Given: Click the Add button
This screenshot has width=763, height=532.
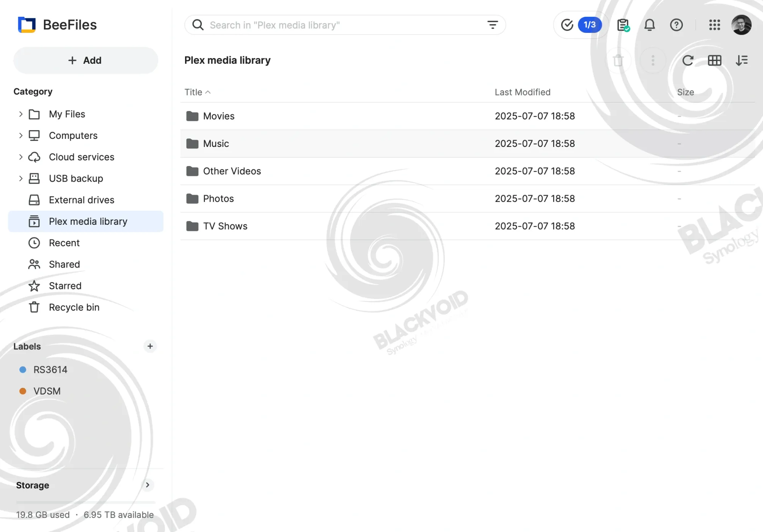Looking at the screenshot, I should pyautogui.click(x=86, y=60).
